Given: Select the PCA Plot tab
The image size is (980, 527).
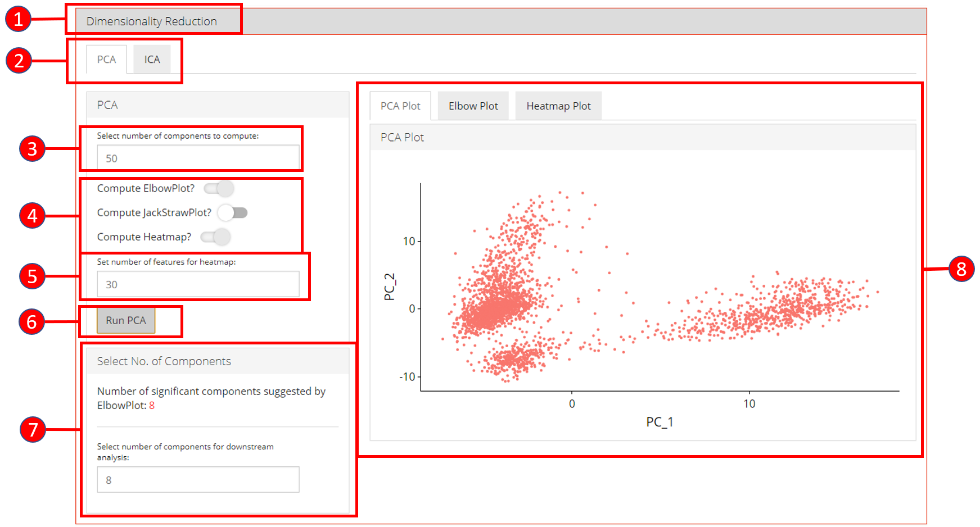Looking at the screenshot, I should [x=400, y=106].
